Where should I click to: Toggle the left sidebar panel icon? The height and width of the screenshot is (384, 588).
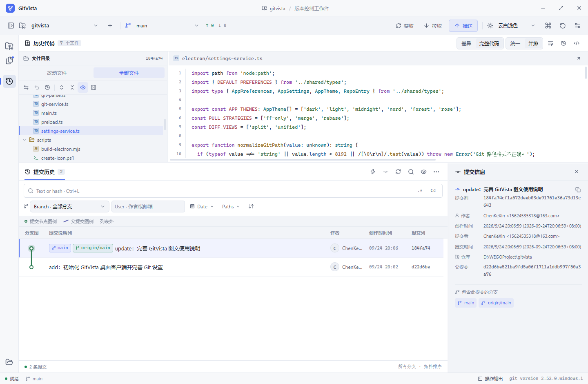click(x=11, y=26)
